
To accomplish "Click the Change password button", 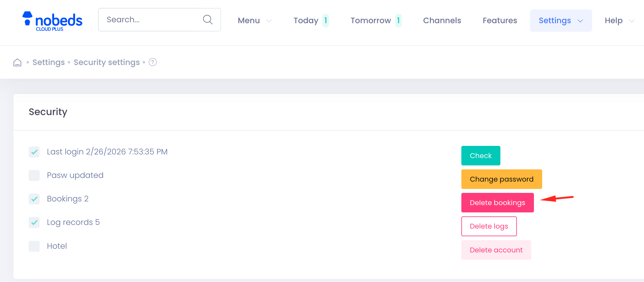I will 501,179.
